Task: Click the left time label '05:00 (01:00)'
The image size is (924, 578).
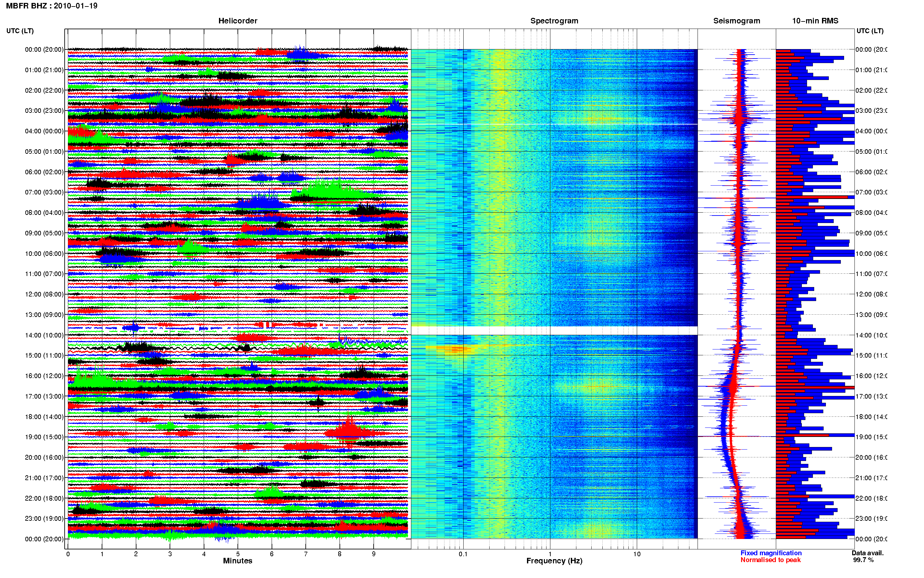Action: pos(44,151)
